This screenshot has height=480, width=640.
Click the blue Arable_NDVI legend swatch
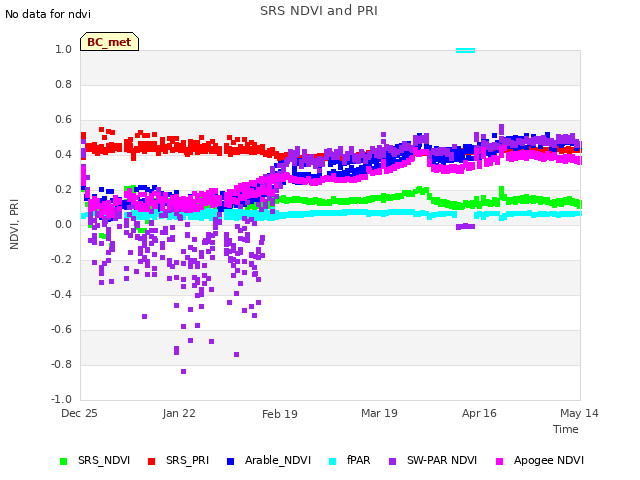230,461
